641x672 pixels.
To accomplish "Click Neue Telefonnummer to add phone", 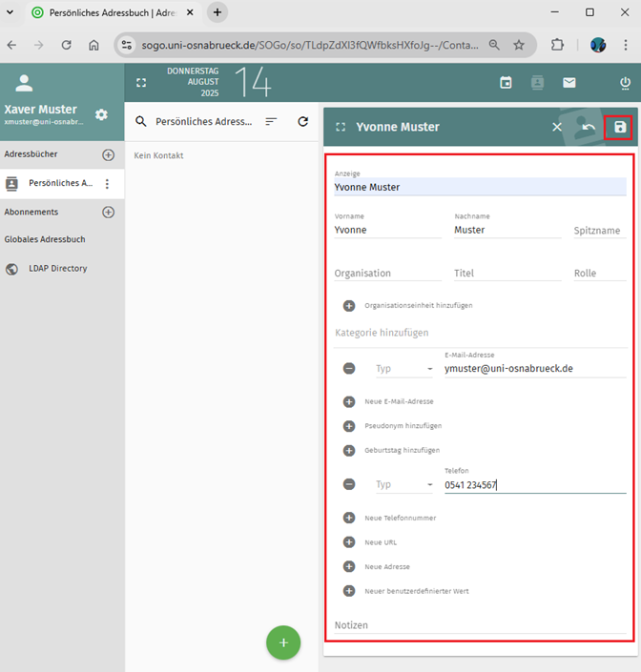I will point(400,518).
